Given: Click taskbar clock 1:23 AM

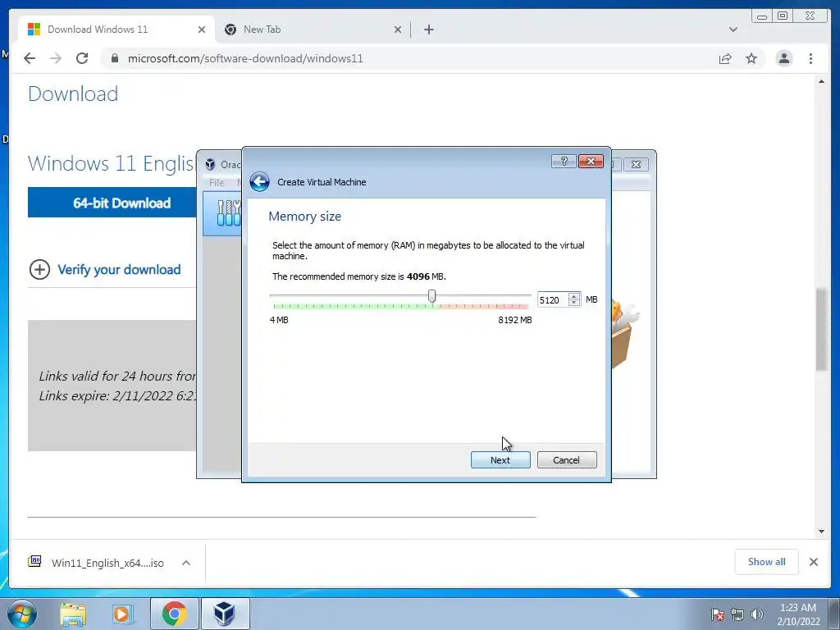Looking at the screenshot, I should [x=798, y=614].
